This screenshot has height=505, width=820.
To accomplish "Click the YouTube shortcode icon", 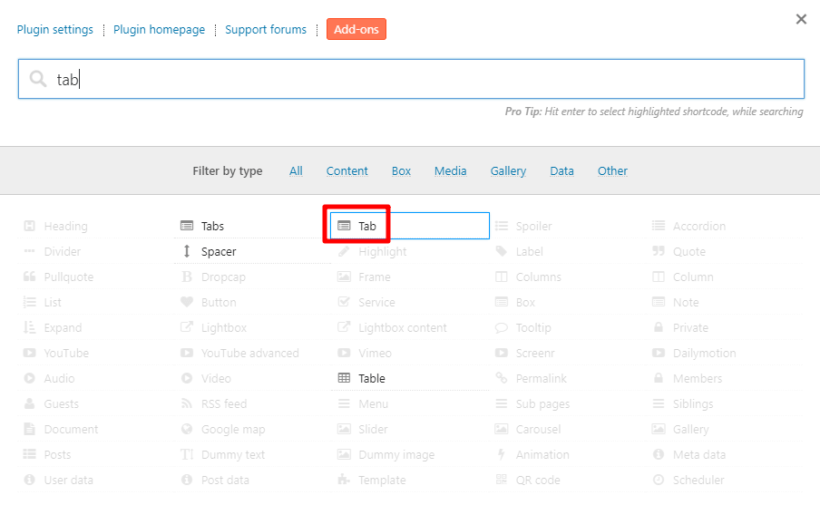I will click(x=30, y=353).
